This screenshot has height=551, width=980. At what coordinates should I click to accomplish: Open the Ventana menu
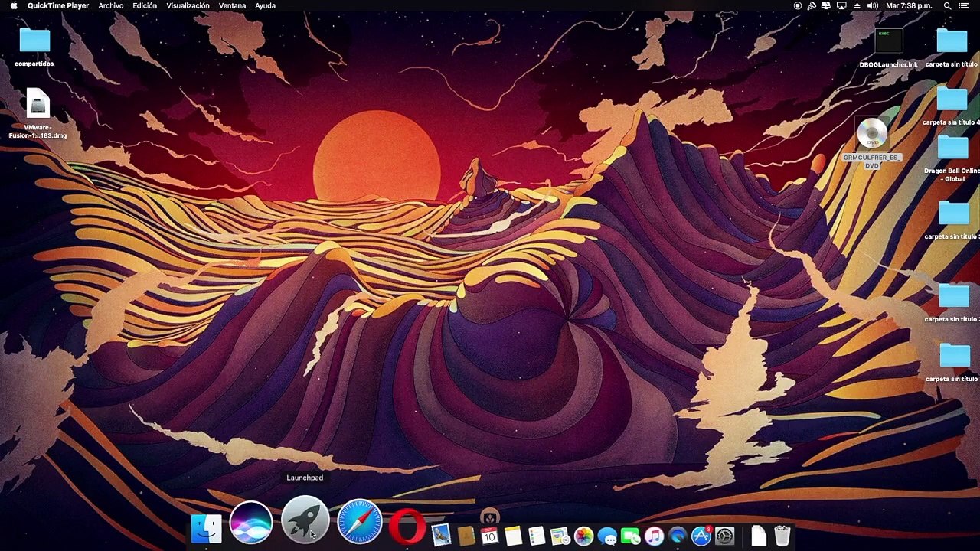tap(232, 6)
